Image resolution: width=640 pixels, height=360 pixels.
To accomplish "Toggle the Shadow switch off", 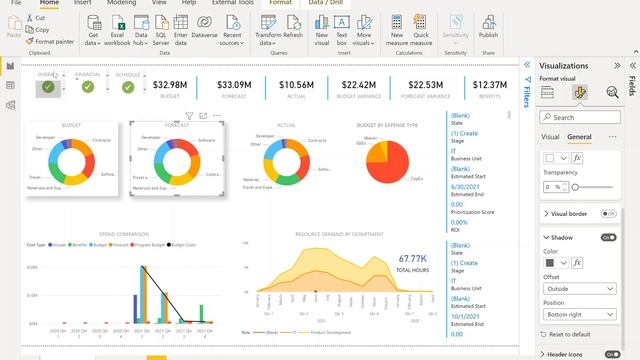I will (608, 238).
